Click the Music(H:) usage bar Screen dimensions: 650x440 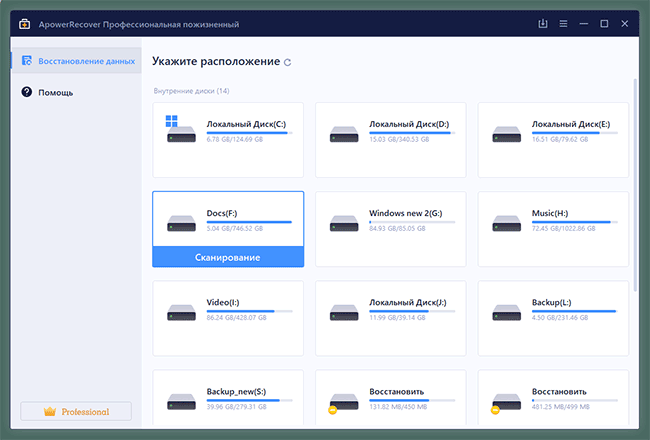click(x=575, y=222)
